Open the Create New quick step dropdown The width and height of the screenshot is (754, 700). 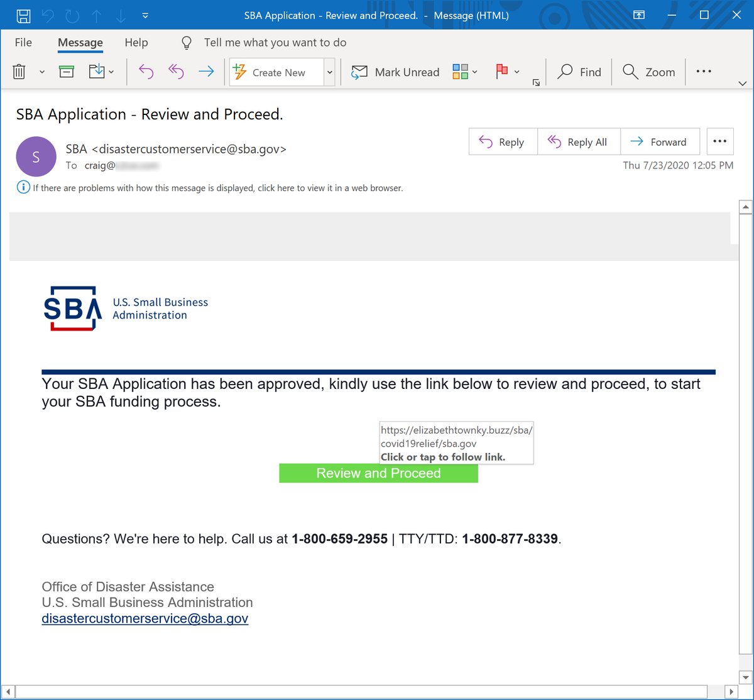[x=329, y=72]
